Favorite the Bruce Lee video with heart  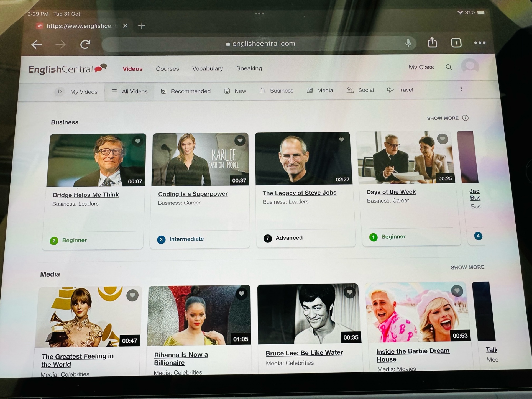click(x=349, y=292)
